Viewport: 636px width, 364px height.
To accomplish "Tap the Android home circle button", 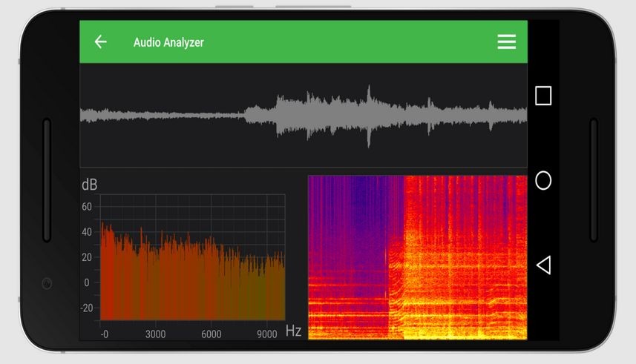I will 543,180.
